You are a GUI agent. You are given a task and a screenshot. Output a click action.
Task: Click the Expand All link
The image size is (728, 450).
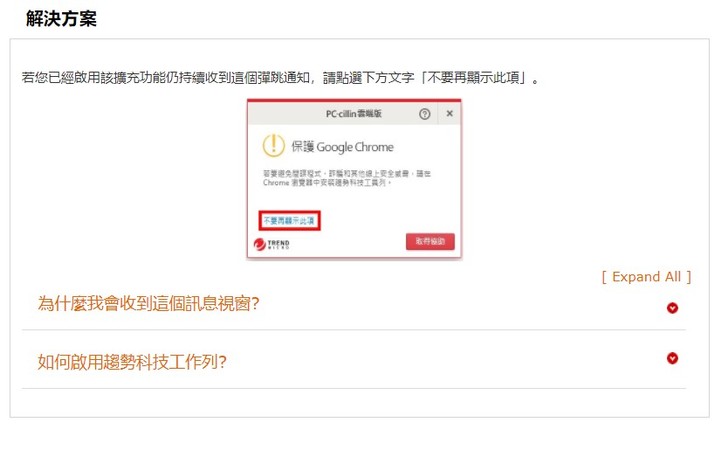coord(646,277)
